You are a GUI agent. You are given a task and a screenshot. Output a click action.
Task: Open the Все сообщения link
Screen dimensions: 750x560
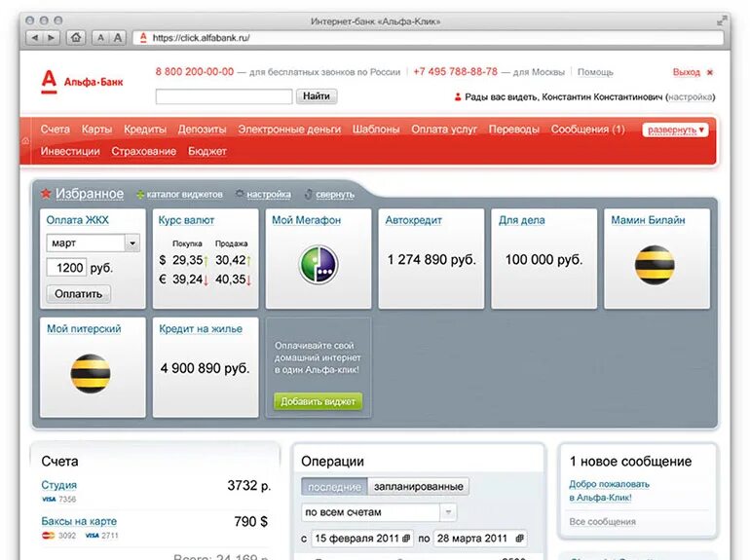pos(602,522)
